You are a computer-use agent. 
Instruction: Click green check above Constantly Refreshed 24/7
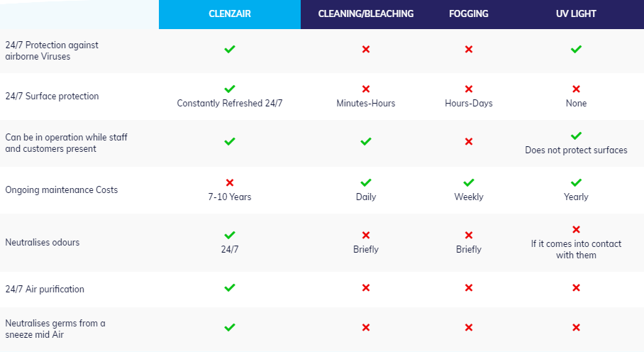[x=230, y=89]
